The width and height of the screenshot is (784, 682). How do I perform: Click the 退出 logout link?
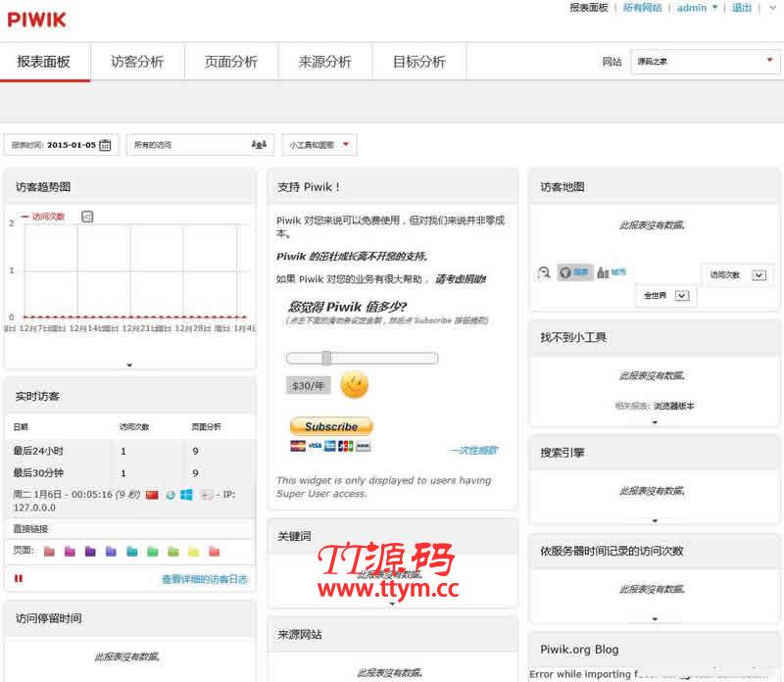click(x=742, y=8)
